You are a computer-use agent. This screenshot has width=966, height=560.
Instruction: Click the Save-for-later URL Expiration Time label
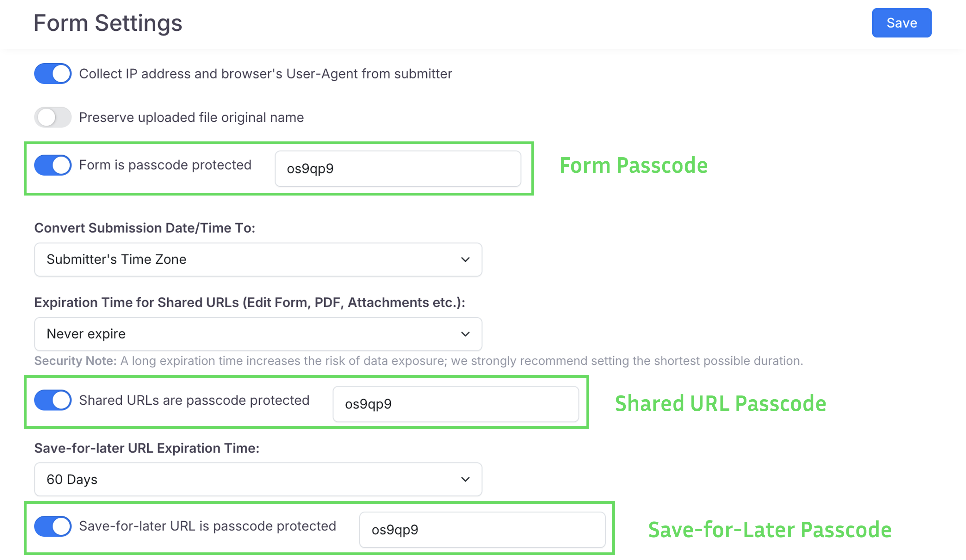pyautogui.click(x=147, y=448)
